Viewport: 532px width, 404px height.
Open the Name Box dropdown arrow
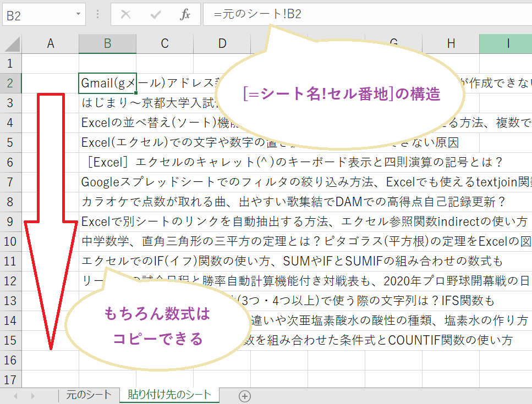(79, 15)
